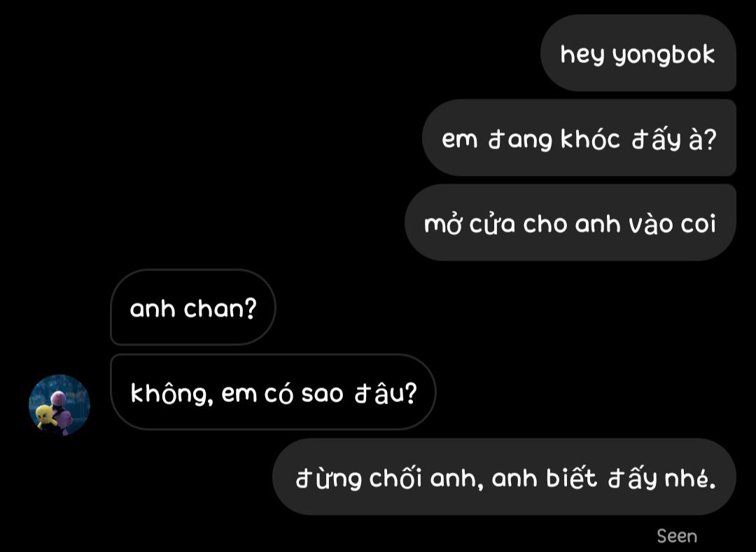Image resolution: width=756 pixels, height=552 pixels.
Task: Select the "em đang khóc đấy à?" message
Action: tap(579, 138)
